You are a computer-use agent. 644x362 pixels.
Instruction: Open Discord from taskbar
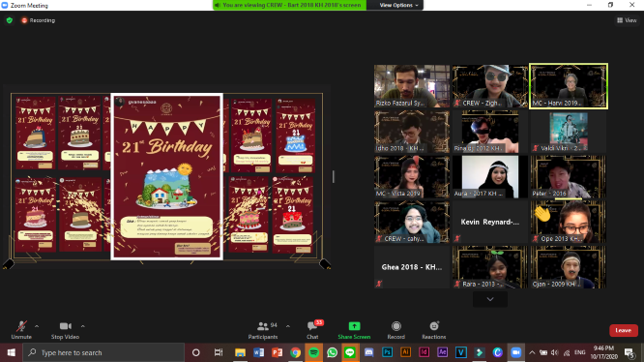coord(368,352)
